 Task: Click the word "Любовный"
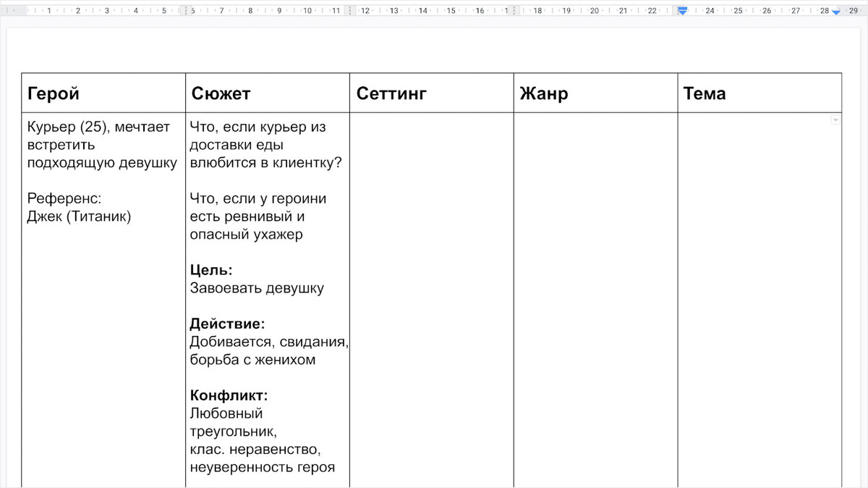tap(226, 414)
